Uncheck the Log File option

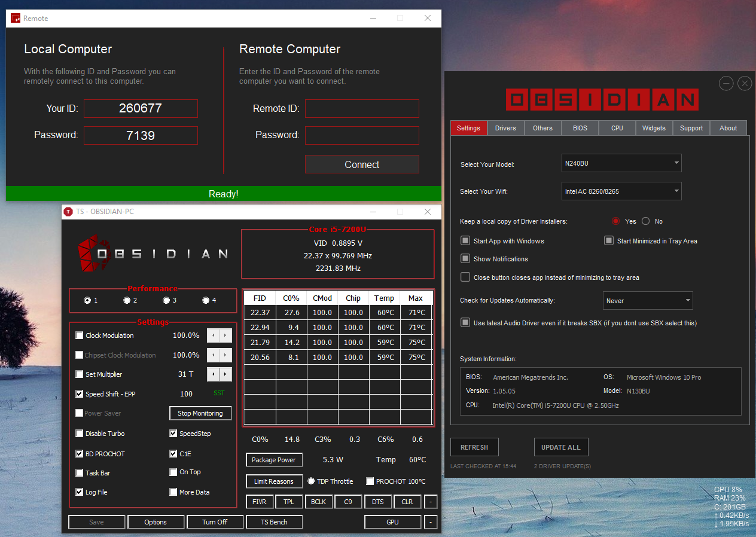pyautogui.click(x=80, y=492)
